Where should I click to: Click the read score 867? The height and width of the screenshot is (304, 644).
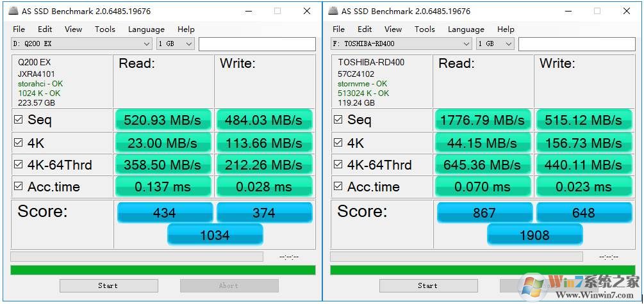(484, 212)
